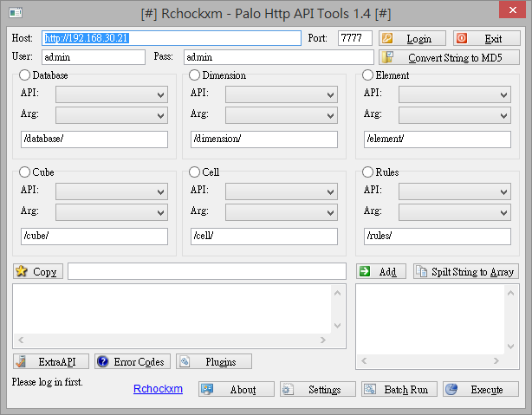Screen dimensions: 532x415
Task: Open the Cube API dropdown
Action: [x=112, y=191]
